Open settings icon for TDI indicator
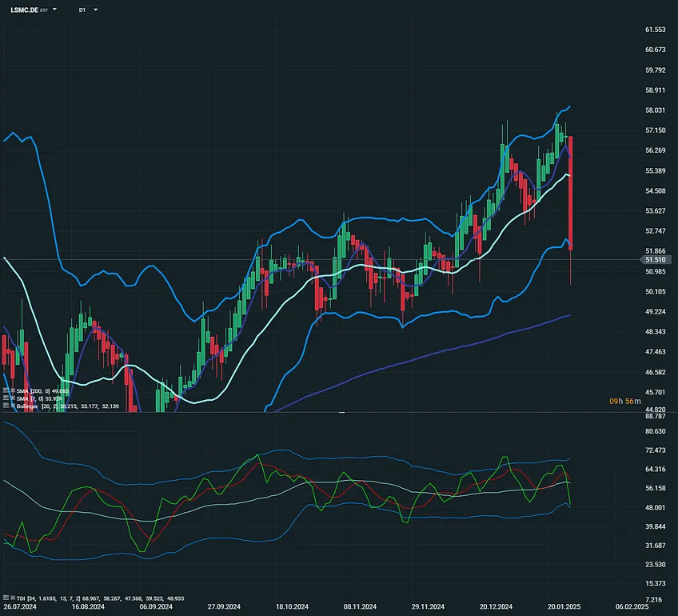Viewport: 678px width, 616px height. [6, 598]
